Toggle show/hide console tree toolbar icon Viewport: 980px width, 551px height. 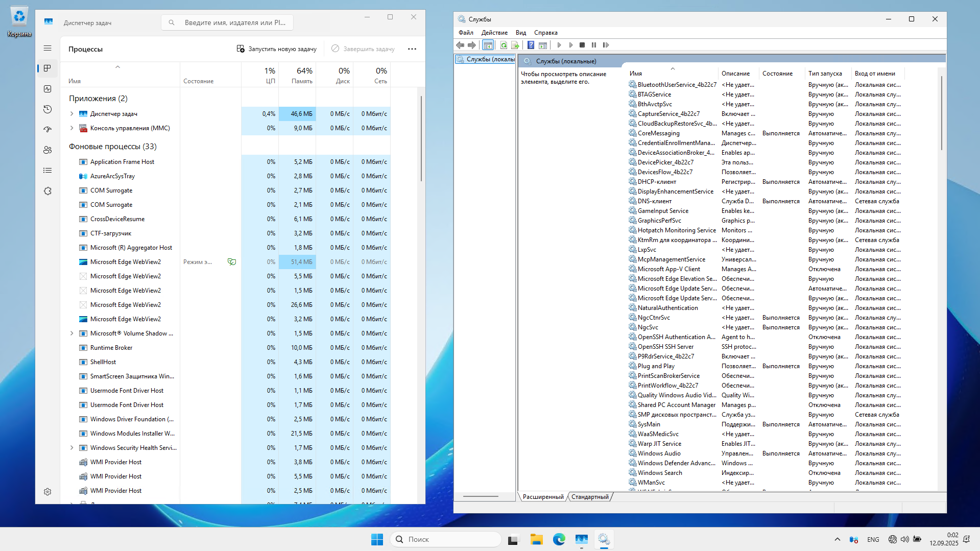(488, 45)
